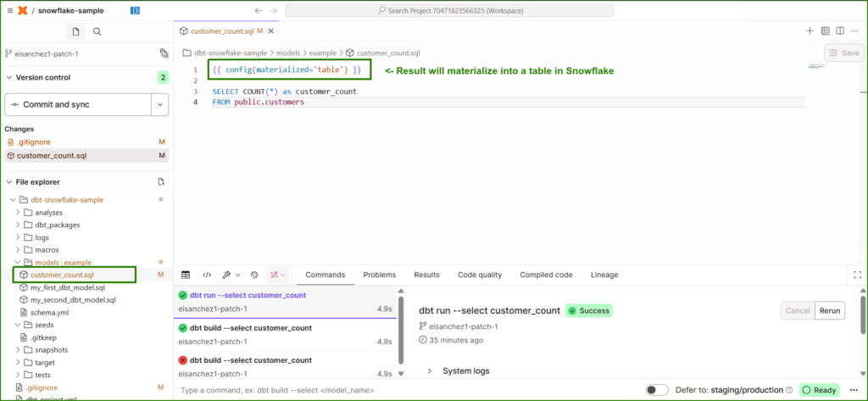Click the copy branch icon beside eisanchez1-patch-1

pos(164,53)
